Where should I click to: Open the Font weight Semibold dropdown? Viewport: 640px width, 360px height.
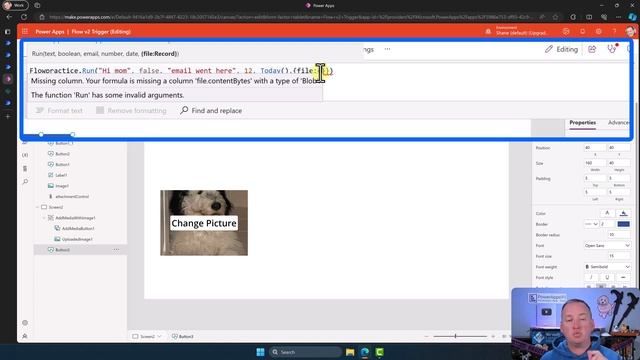[607, 267]
